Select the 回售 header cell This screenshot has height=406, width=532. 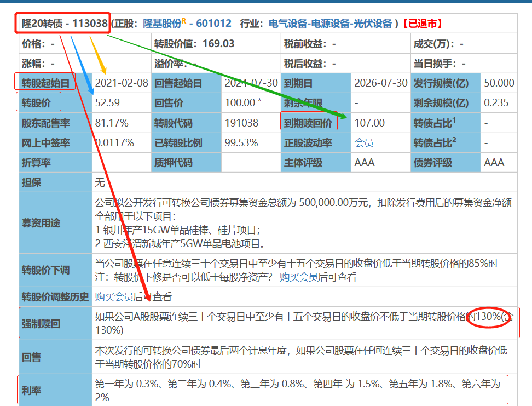[56, 357]
